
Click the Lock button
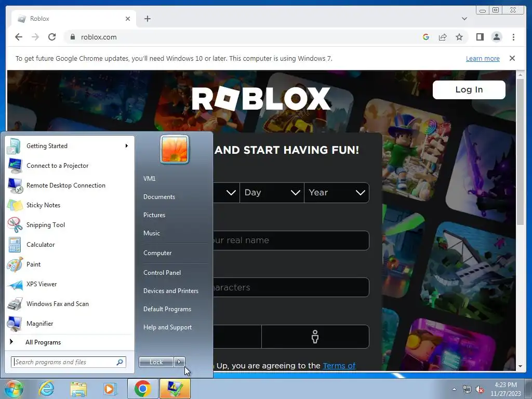156,362
